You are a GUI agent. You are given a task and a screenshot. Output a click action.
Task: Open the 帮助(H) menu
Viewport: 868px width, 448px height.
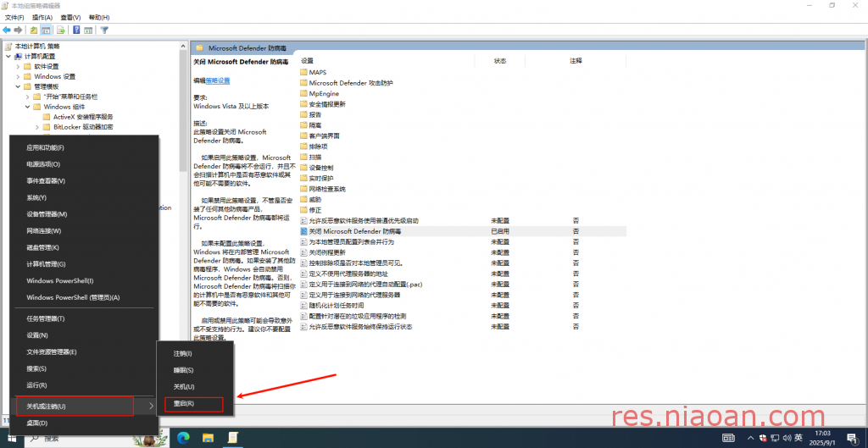(99, 18)
